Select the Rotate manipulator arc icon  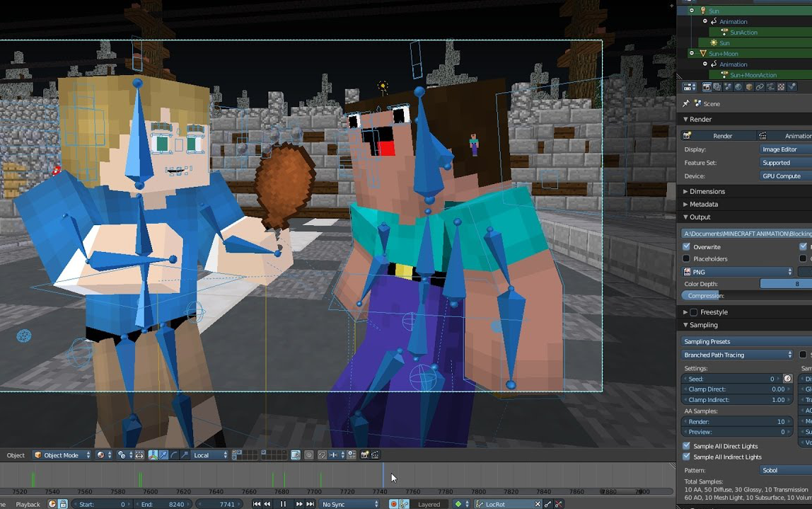[x=174, y=455]
